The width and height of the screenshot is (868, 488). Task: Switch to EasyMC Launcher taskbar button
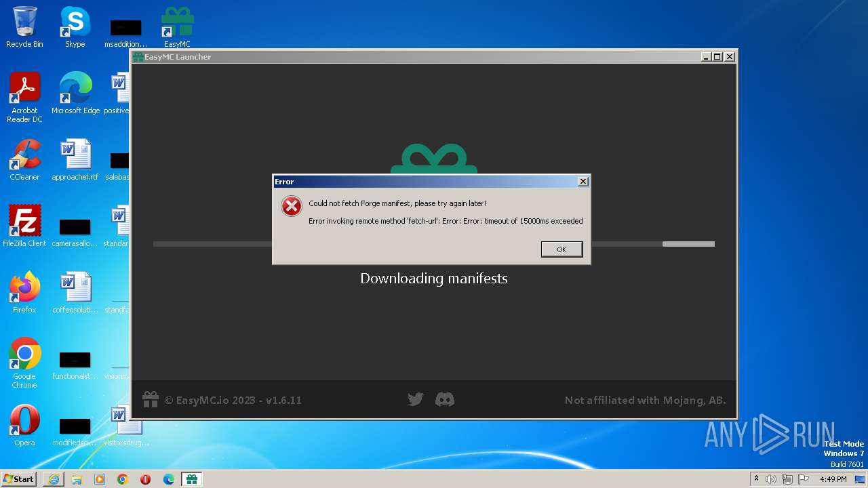[192, 479]
